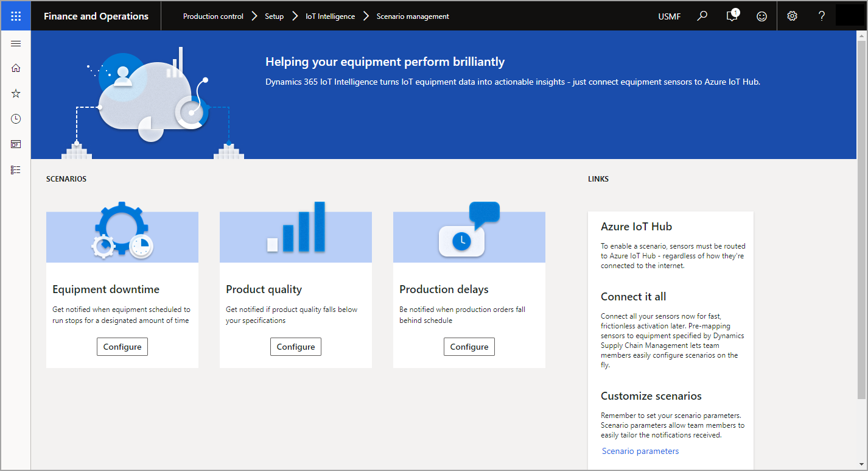Expand the navigation pane hamburger icon
868x471 pixels.
(x=16, y=43)
